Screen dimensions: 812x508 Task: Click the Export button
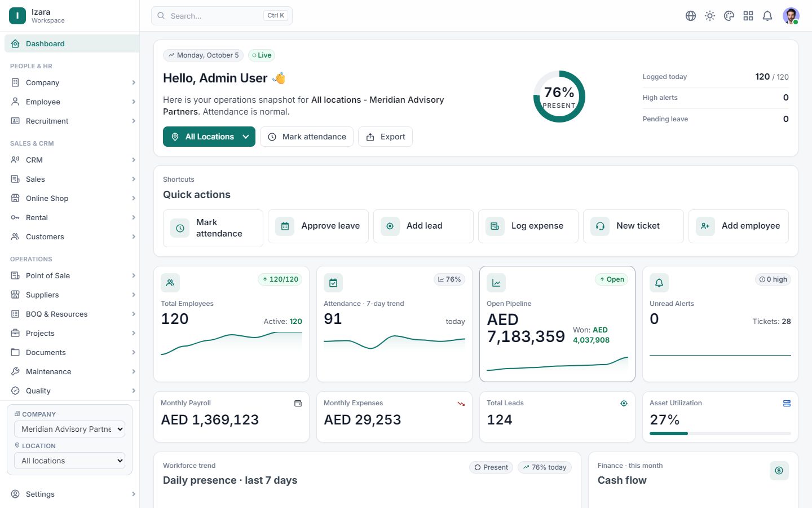coord(385,137)
